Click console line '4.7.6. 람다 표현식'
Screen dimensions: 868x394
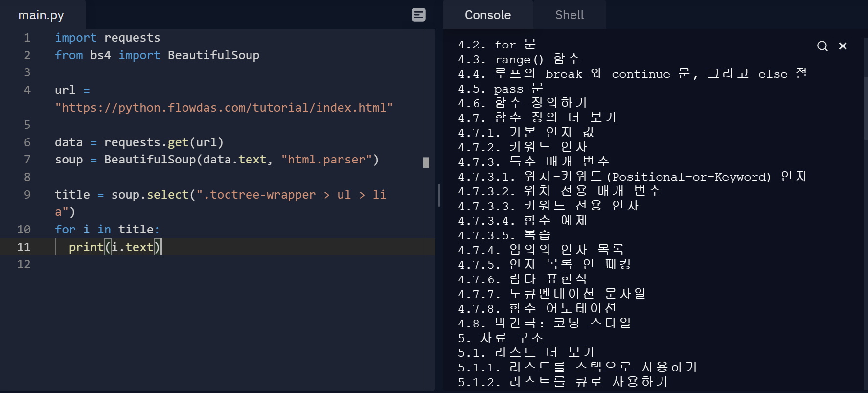pyautogui.click(x=523, y=279)
